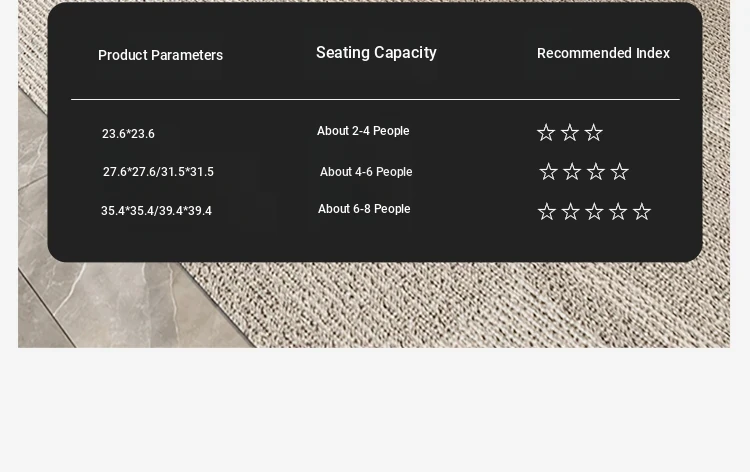Click the second star in the 23.6*23.6 row
This screenshot has height=472, width=750.
tap(570, 132)
